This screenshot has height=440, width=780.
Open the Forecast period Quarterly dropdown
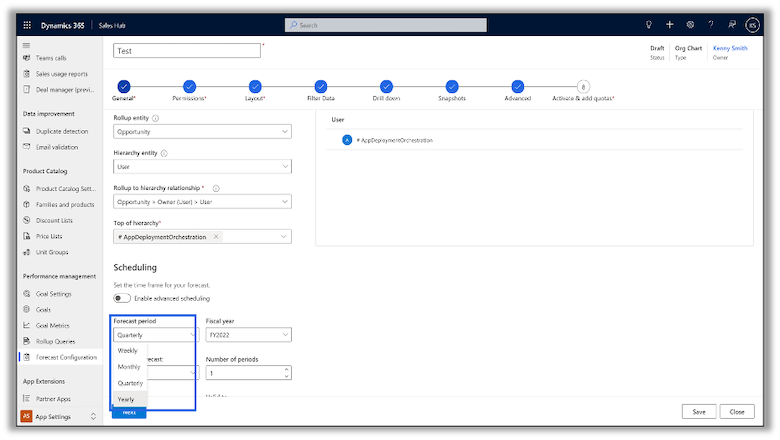pyautogui.click(x=156, y=335)
